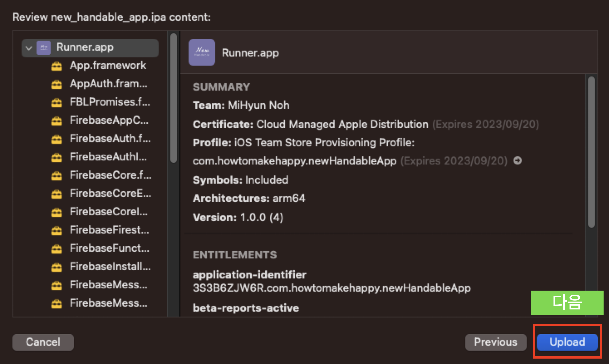Select FirebaseFunct... framework item
609x364 pixels.
109,248
